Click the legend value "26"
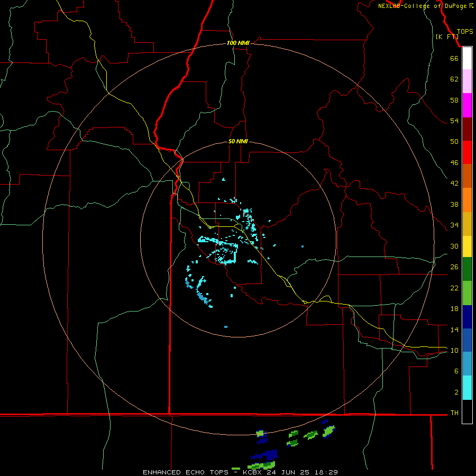This screenshot has height=476, width=476. pyautogui.click(x=454, y=267)
